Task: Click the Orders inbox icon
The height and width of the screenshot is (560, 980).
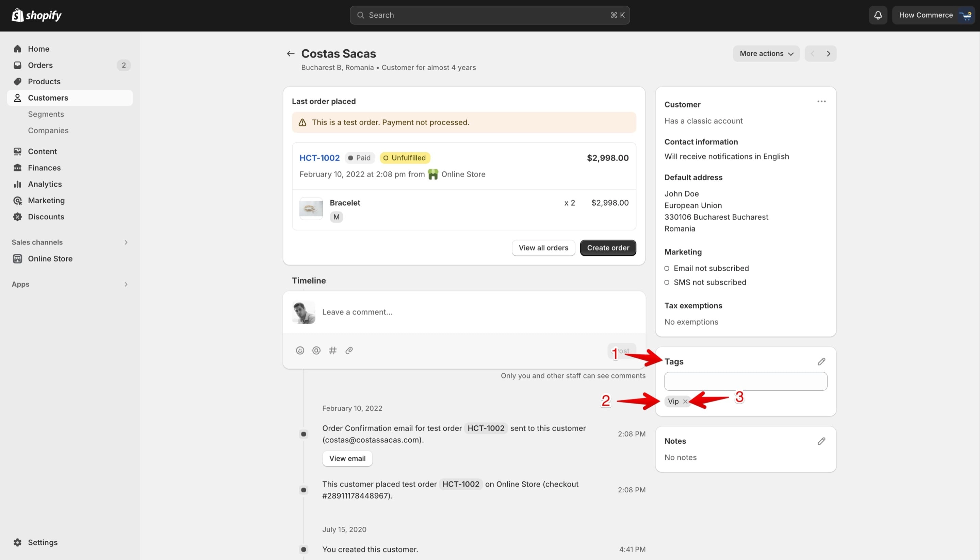Action: coord(17,65)
